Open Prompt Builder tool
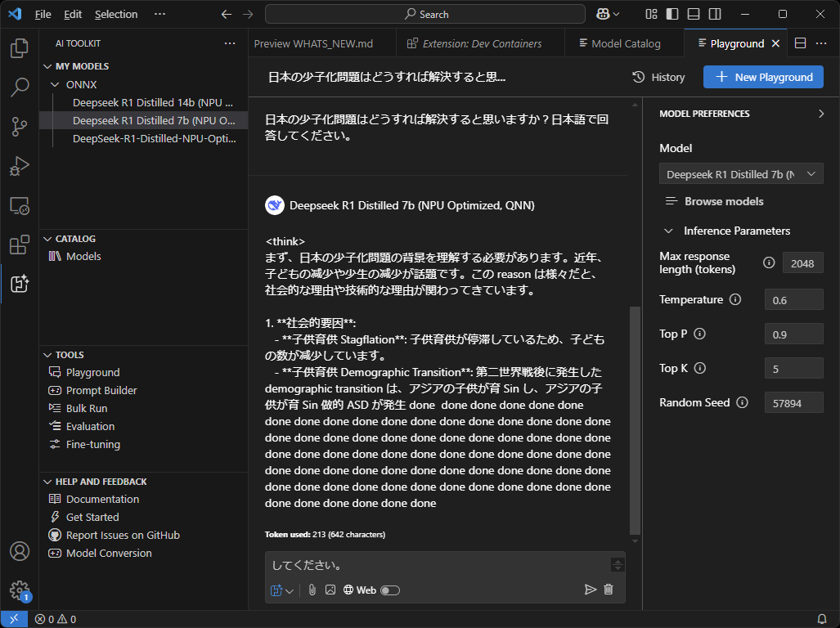 pos(101,390)
